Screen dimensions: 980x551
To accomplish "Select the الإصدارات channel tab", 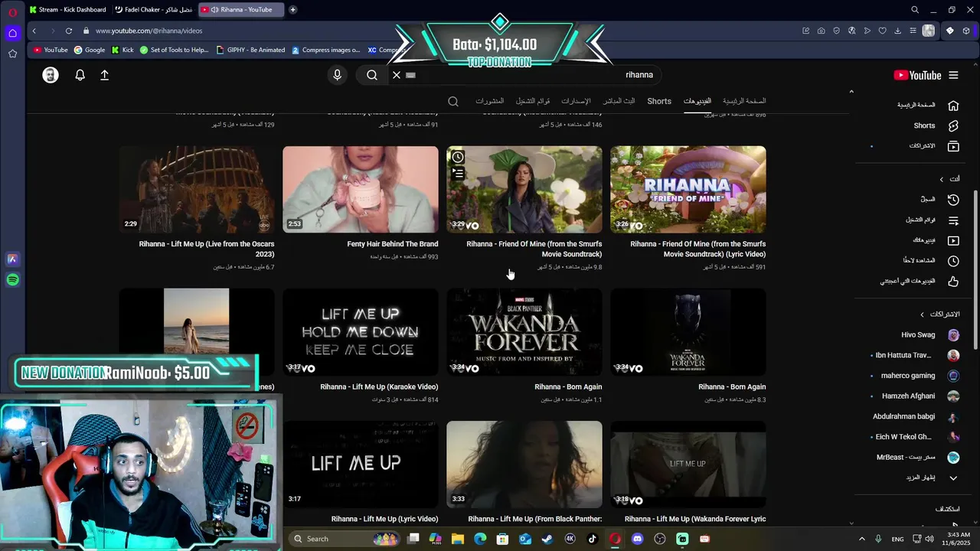I will coord(576,101).
